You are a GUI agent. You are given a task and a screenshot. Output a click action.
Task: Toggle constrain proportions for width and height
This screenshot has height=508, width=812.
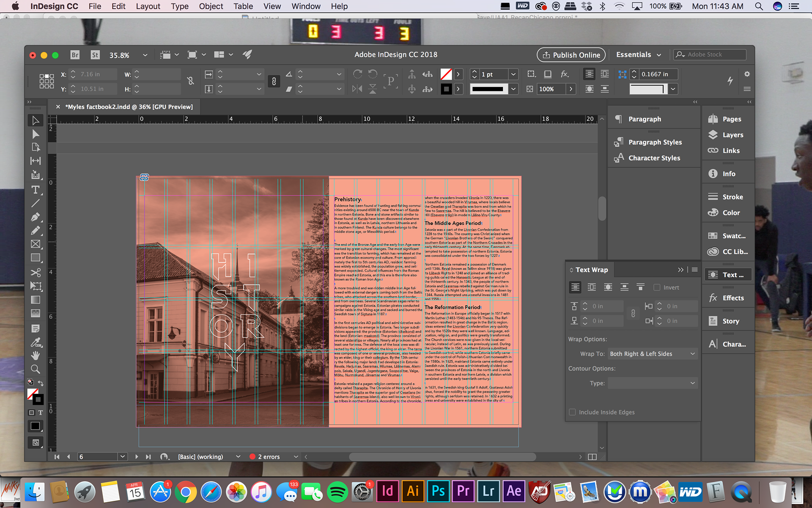point(190,81)
